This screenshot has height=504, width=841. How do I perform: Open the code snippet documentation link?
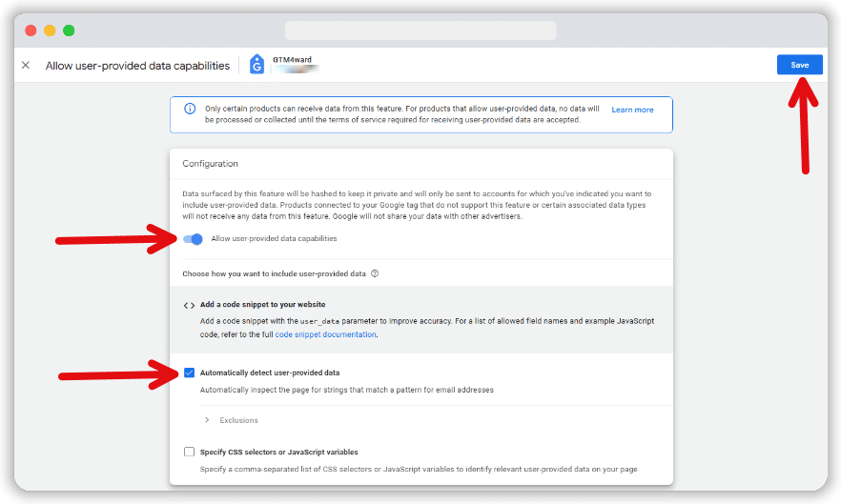(325, 334)
